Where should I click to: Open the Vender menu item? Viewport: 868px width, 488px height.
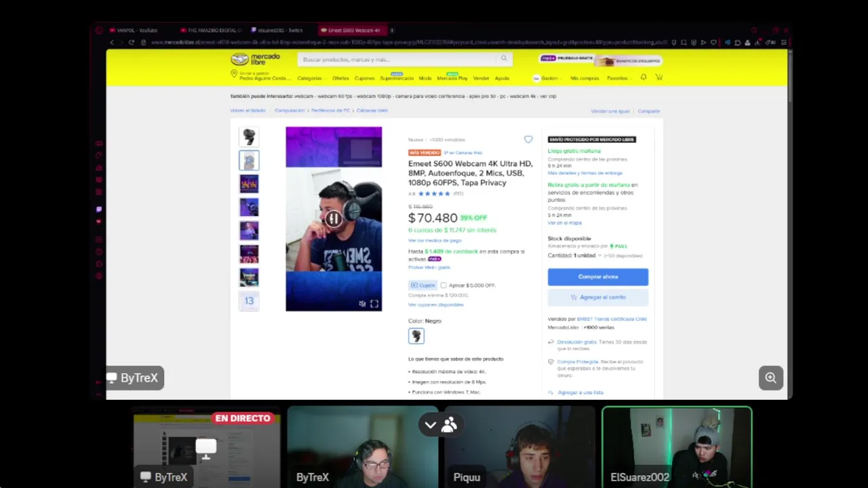pos(481,79)
